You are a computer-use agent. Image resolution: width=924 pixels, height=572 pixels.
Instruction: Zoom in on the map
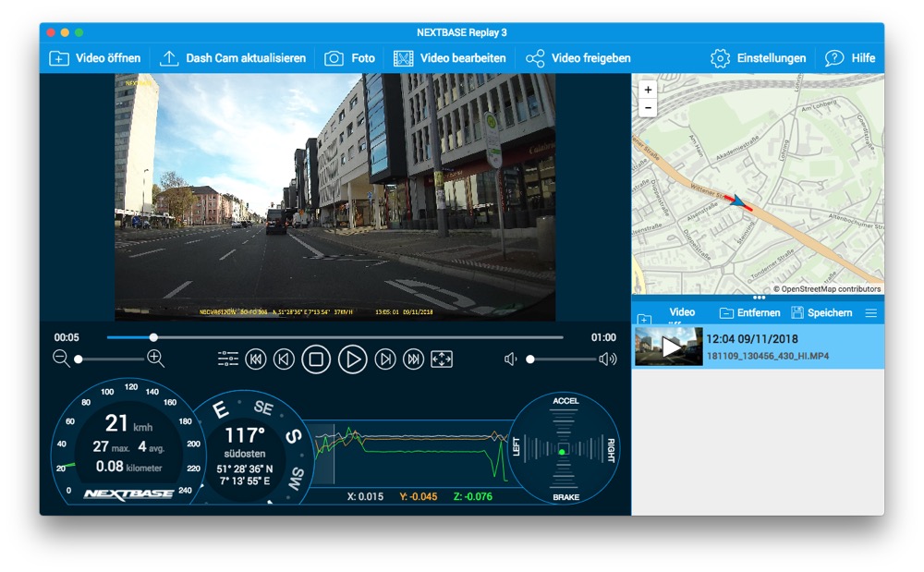648,90
